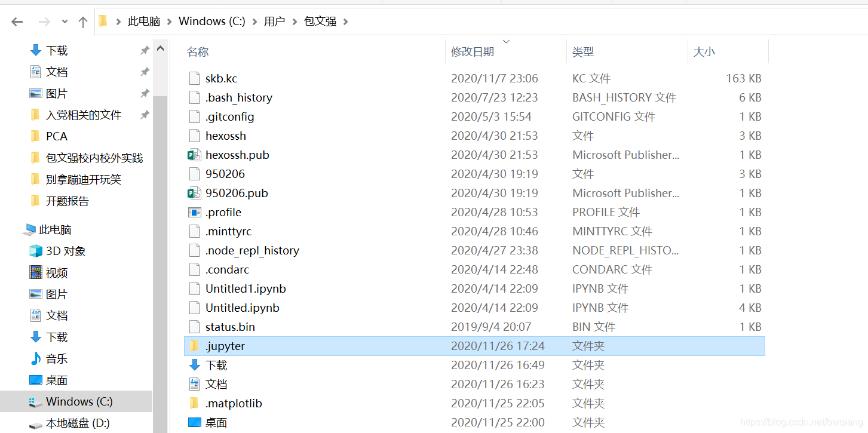Click the 下载 folder icon in file list
This screenshot has width=868, height=433.
click(194, 365)
